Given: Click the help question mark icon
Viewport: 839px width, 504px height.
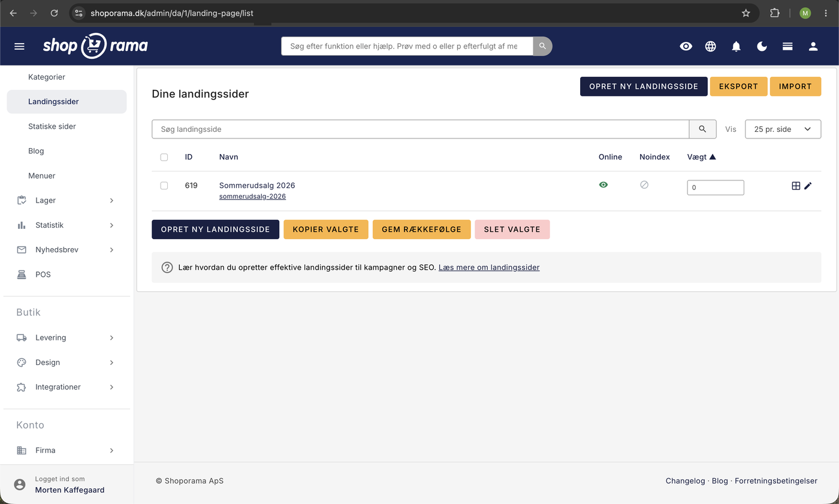Looking at the screenshot, I should [x=167, y=267].
